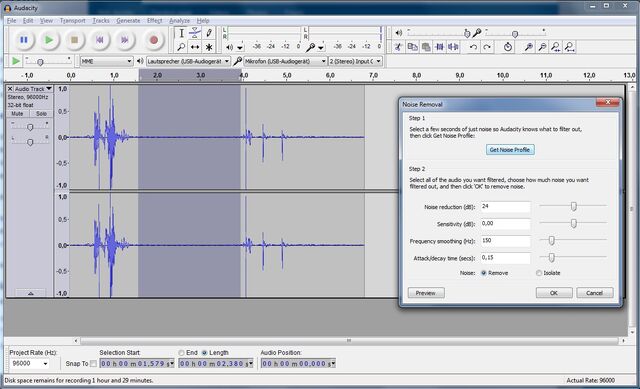
Task: Toggle Mute on the Audio Track
Action: click(x=17, y=113)
